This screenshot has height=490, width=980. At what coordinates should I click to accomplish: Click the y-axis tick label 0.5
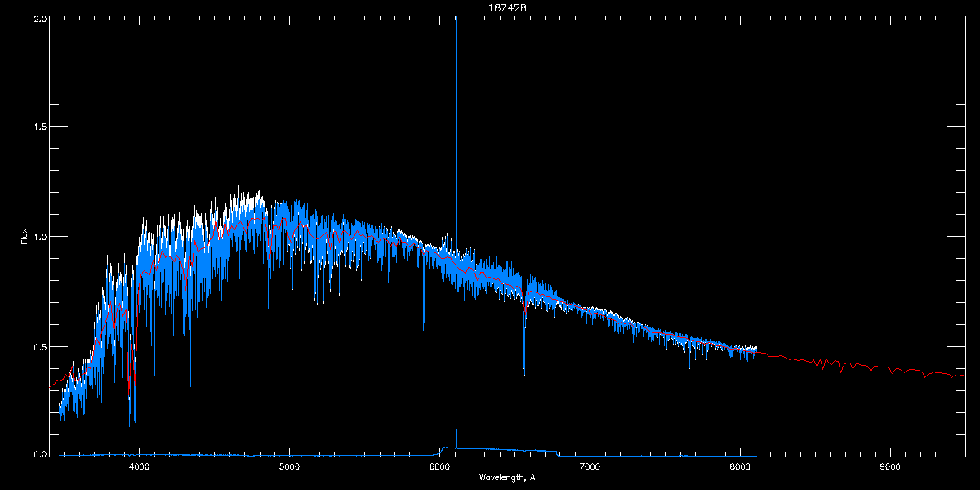click(38, 347)
